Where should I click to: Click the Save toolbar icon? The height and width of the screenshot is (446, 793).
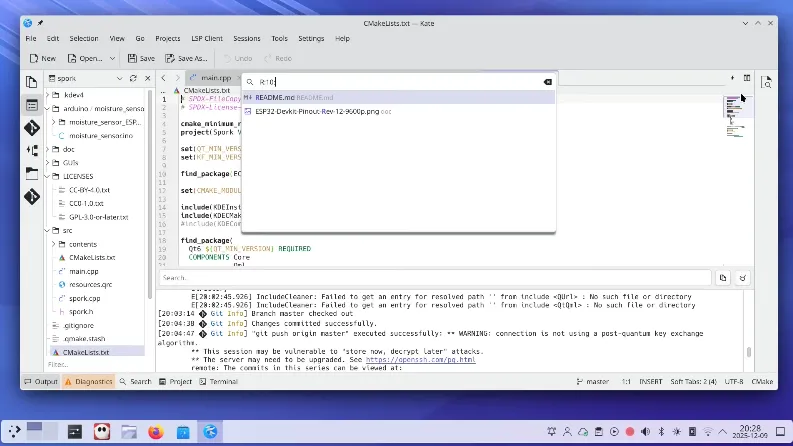click(139, 58)
